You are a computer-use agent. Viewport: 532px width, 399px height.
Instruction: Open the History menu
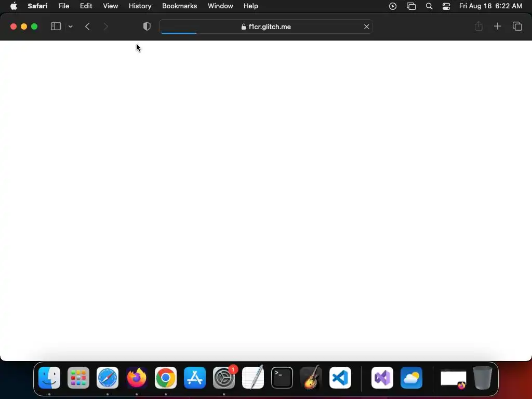(140, 6)
